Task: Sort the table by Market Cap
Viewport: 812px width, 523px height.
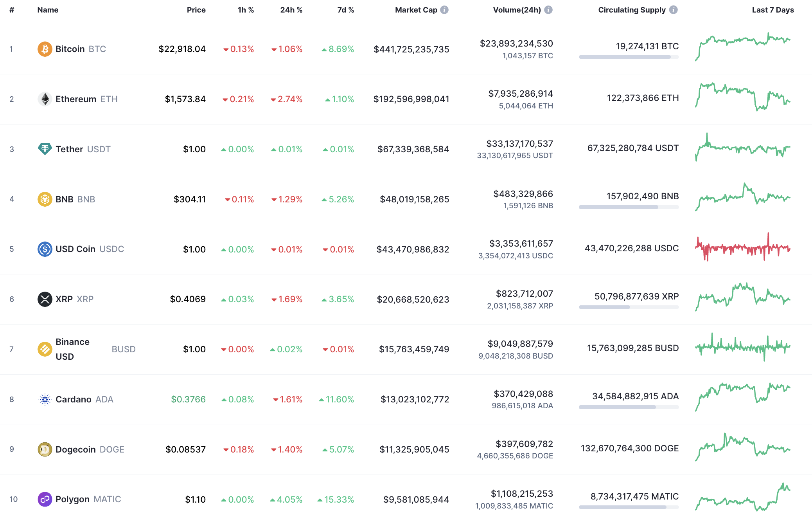Action: click(x=416, y=10)
